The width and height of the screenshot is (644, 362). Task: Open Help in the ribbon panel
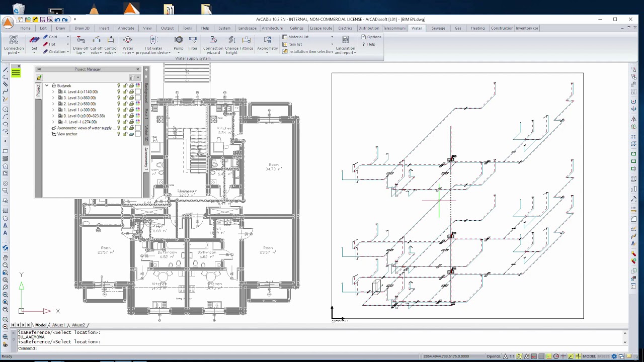[368, 44]
